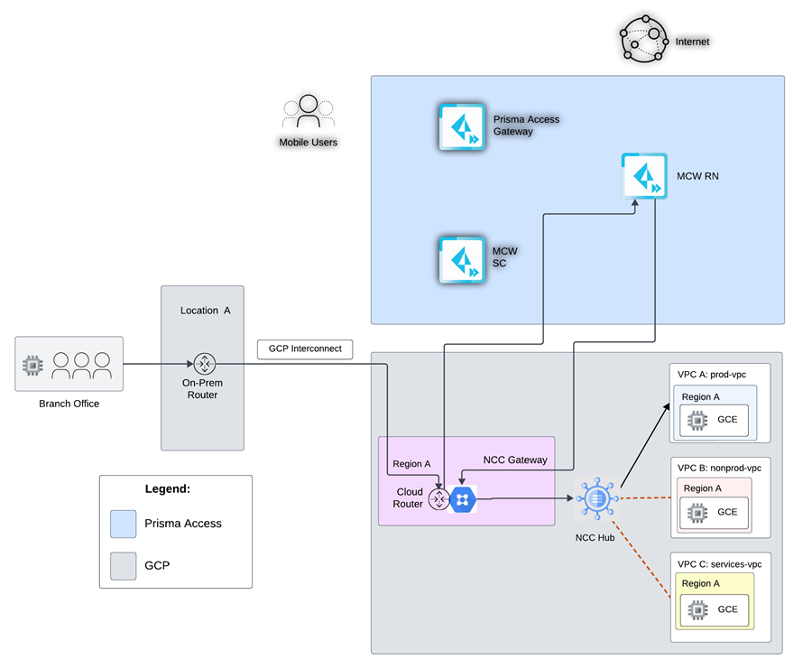Click "Region A" label in prod-vpc
This screenshot has width=812, height=669.
point(701,397)
